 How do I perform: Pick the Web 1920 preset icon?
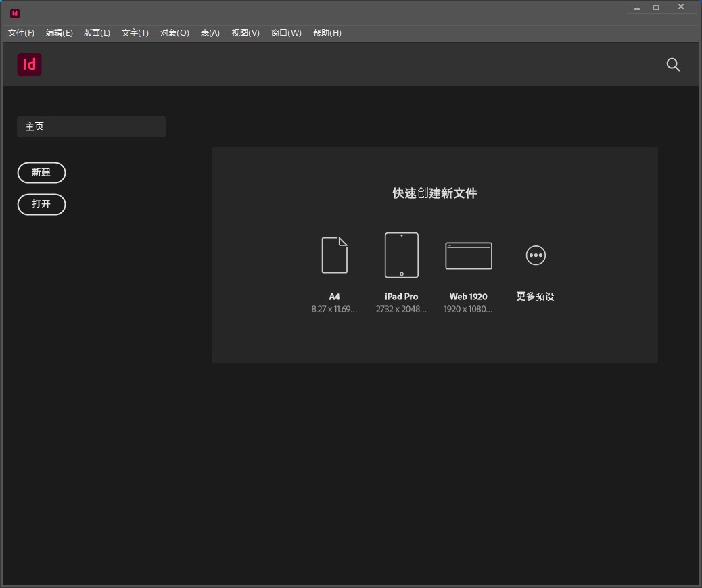(468, 256)
